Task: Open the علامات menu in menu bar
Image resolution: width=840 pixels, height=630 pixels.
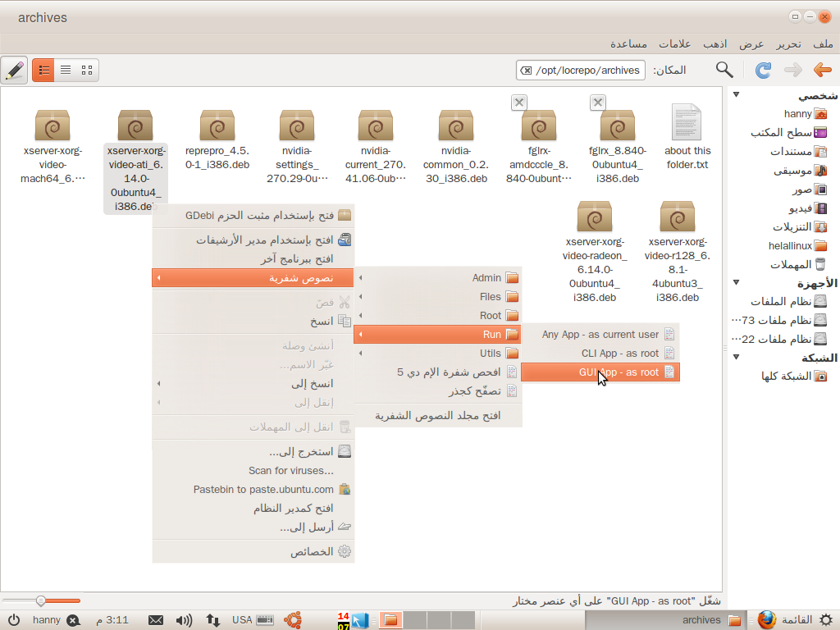Action: tap(674, 43)
